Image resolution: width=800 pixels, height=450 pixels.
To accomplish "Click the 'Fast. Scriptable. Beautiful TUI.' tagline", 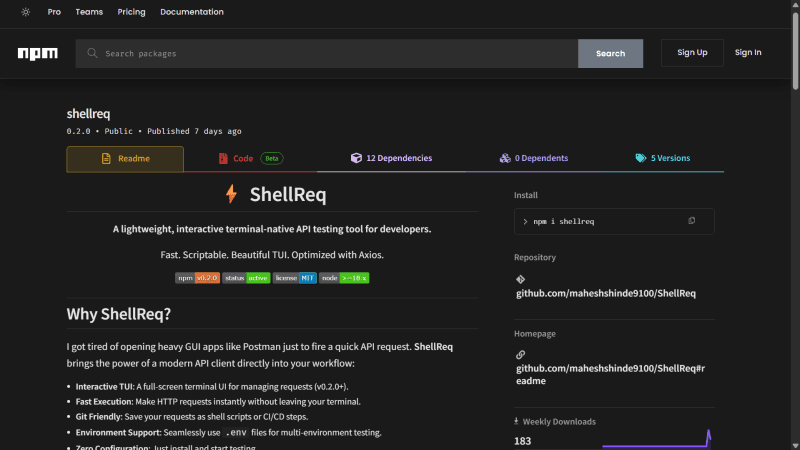I will 272,255.
